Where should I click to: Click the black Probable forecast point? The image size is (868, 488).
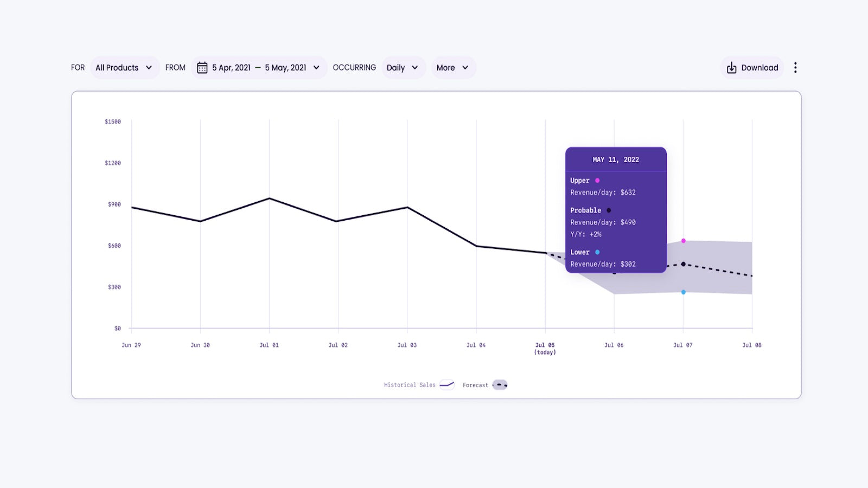[x=684, y=264]
